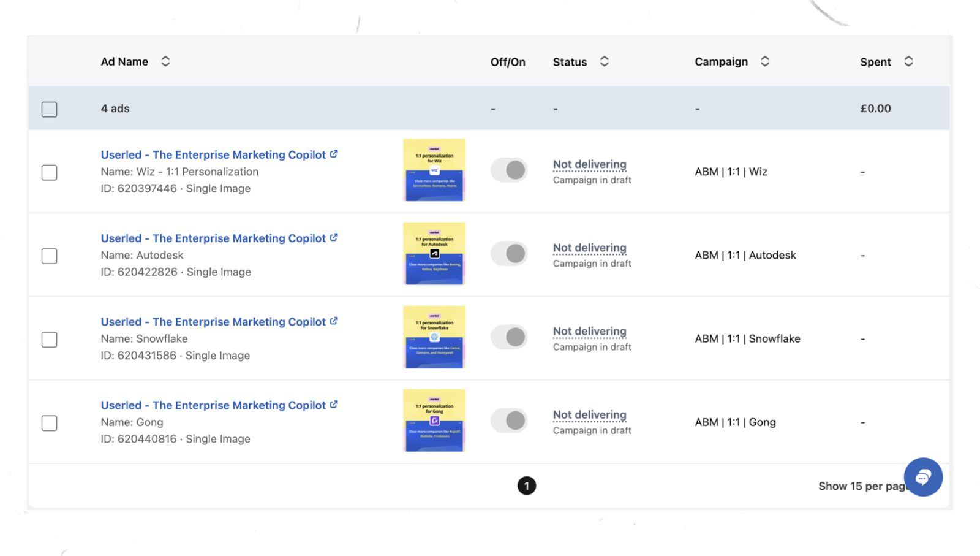Screen dimensions: 980x556
Task: Go to page 1 in pagination
Action: (x=527, y=486)
